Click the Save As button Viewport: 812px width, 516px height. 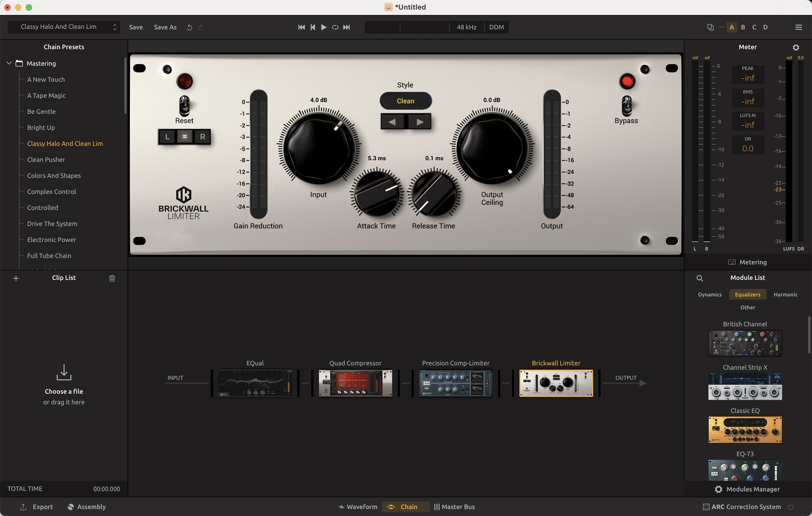pyautogui.click(x=165, y=27)
